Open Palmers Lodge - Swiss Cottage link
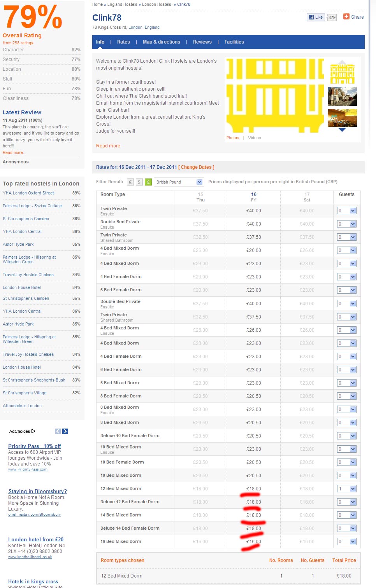The width and height of the screenshot is (376, 588). point(32,206)
